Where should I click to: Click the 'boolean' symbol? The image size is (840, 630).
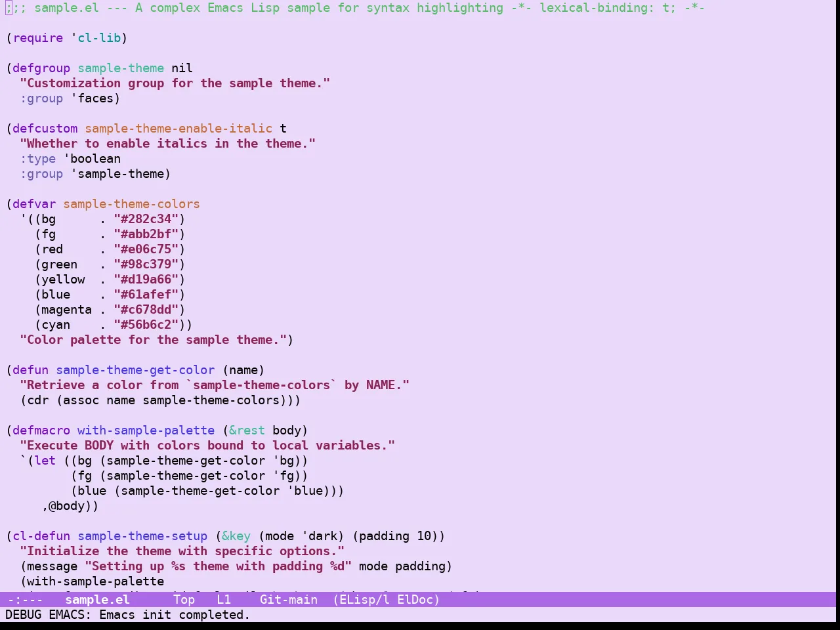(x=95, y=159)
